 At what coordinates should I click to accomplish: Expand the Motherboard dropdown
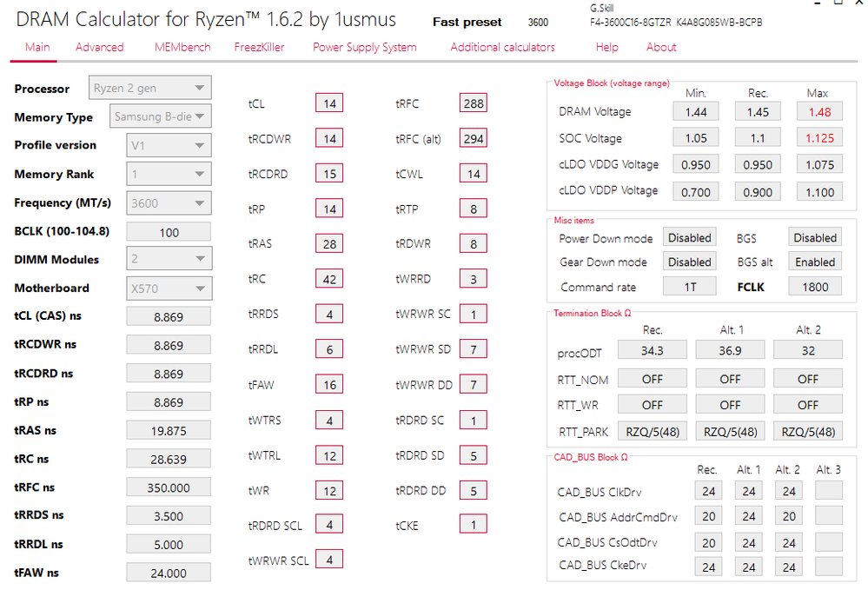click(x=169, y=288)
